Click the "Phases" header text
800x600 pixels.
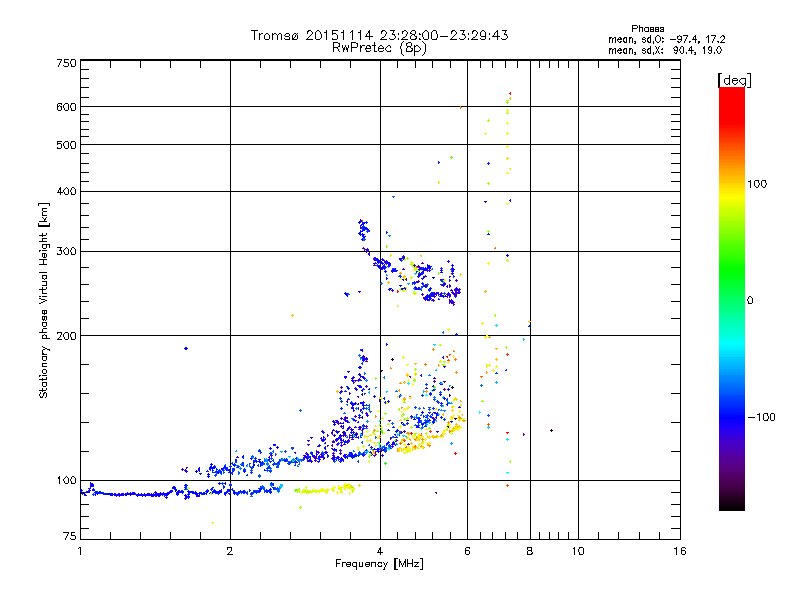pos(647,29)
